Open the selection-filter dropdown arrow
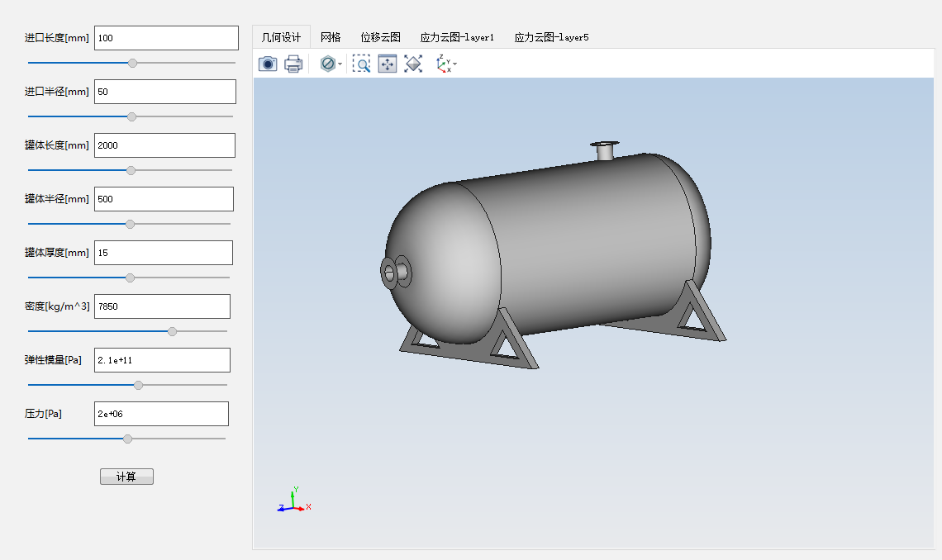This screenshot has width=942, height=560. click(x=340, y=64)
